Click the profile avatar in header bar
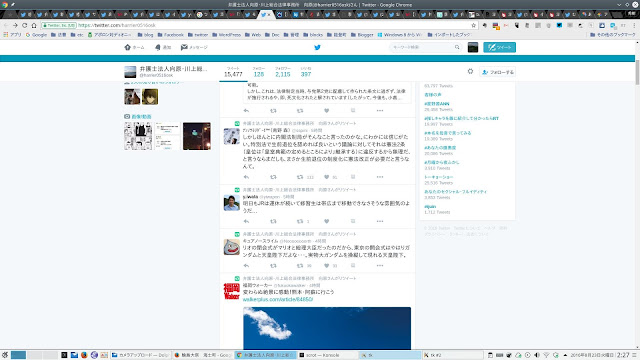This screenshot has width=640, height=360. 130,72
